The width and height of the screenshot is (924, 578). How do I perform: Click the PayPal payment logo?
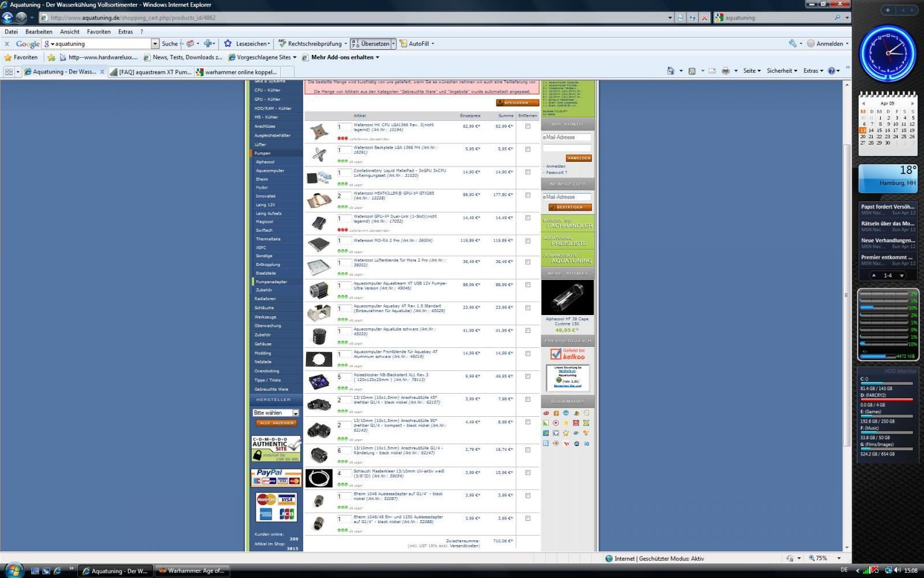click(277, 477)
